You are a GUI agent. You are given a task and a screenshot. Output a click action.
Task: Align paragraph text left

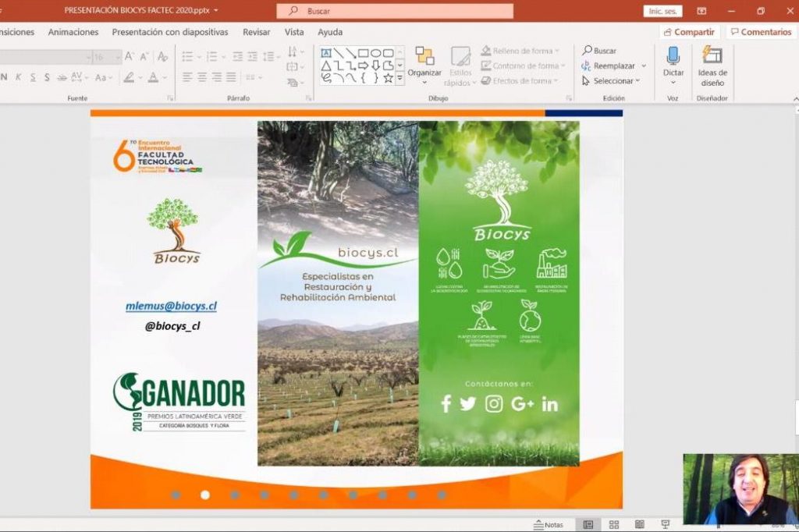(x=187, y=77)
